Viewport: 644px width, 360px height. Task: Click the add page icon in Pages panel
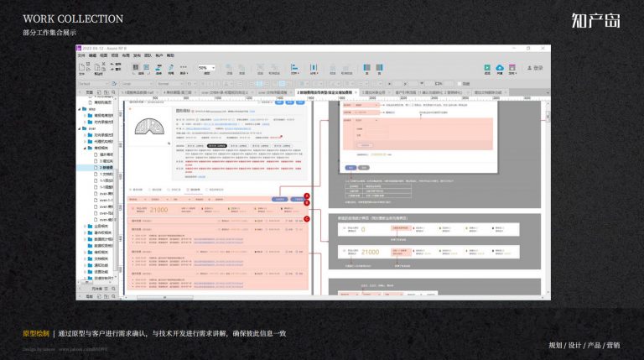pyautogui.click(x=99, y=92)
